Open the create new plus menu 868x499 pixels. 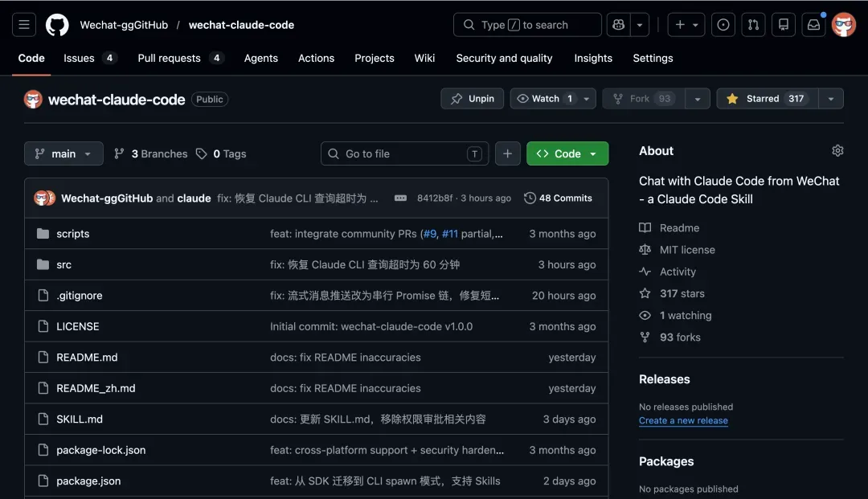pos(686,25)
